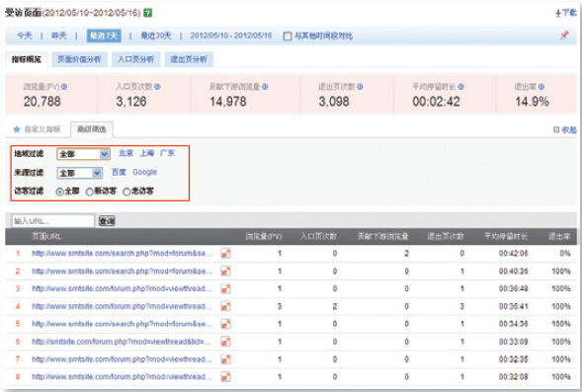Open the row 4 forum.php URL link

pos(122,306)
